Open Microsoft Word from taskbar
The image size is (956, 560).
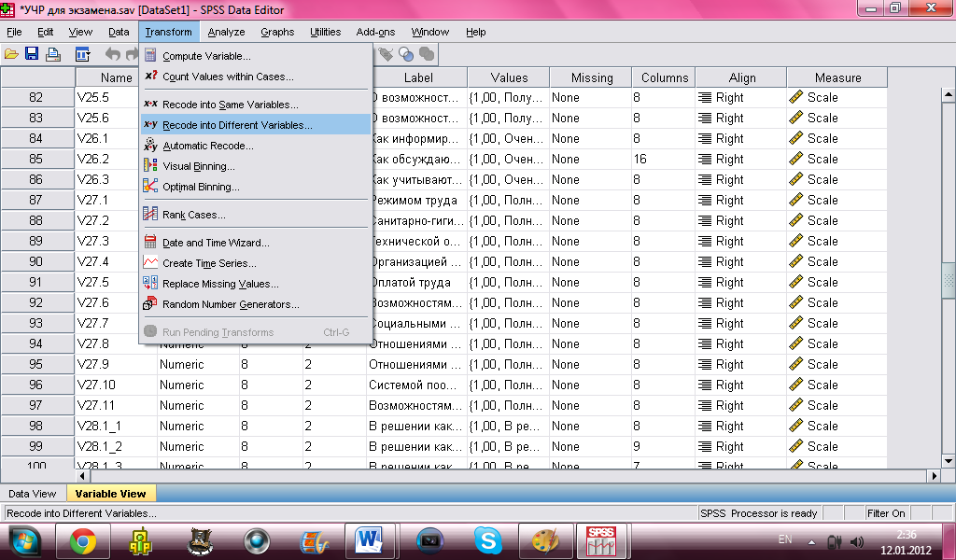coord(370,541)
